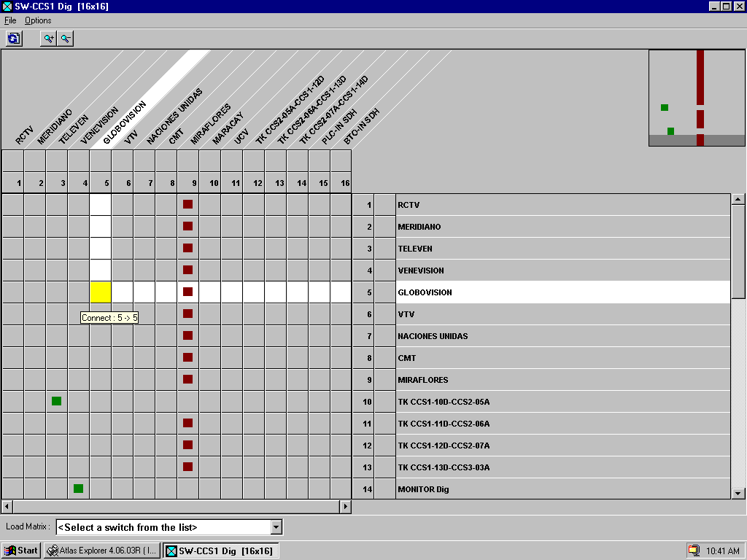Select the MIRAFLORES row label
747x560 pixels.
pyautogui.click(x=423, y=380)
